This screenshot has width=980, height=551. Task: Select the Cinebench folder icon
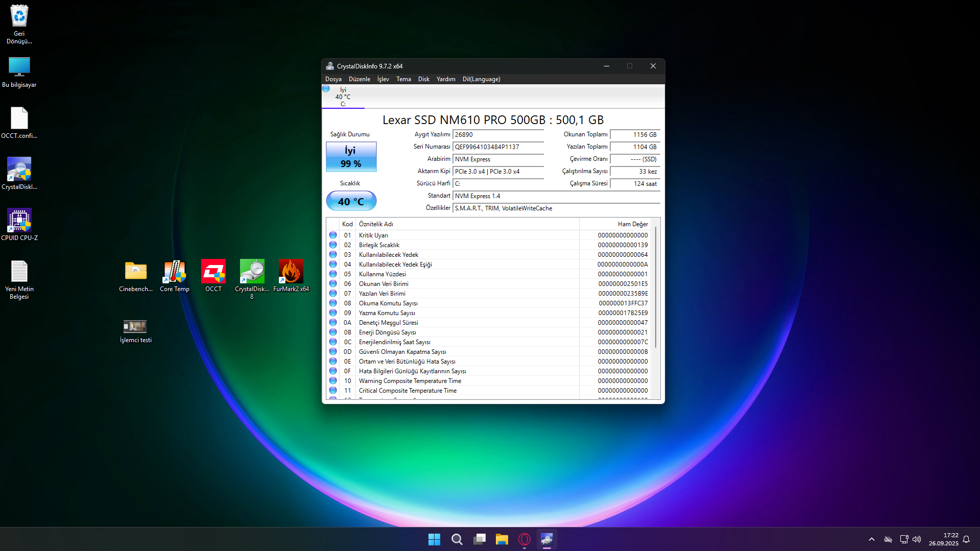tap(136, 276)
